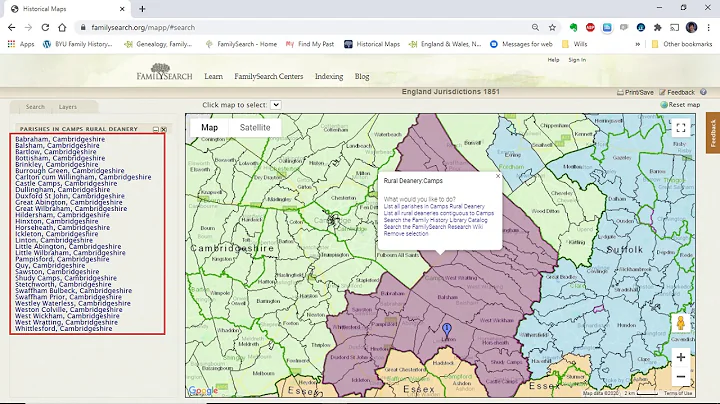Click the Help link at the top
This screenshot has height=404, width=720.
coord(553,60)
